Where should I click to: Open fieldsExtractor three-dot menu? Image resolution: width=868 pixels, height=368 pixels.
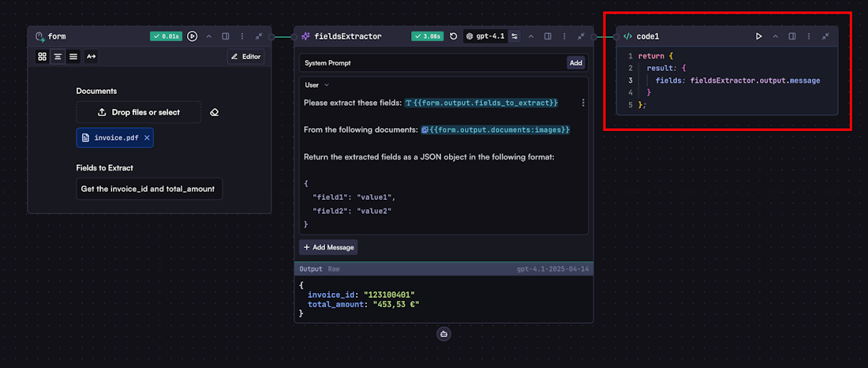click(564, 36)
